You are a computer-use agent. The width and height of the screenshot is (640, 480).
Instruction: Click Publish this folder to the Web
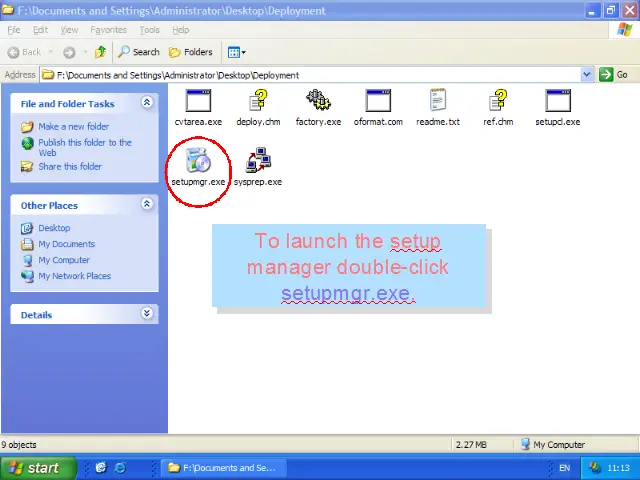click(x=85, y=147)
